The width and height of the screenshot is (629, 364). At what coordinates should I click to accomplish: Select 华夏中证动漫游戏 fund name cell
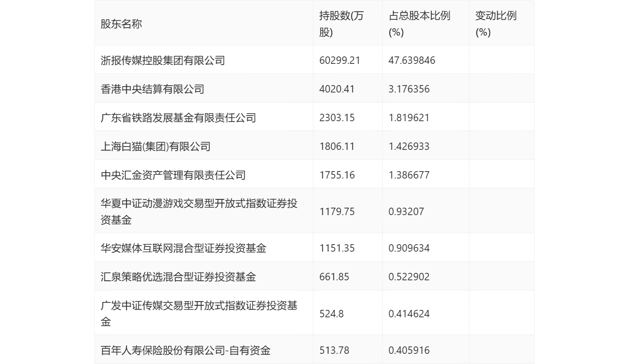pos(199,211)
